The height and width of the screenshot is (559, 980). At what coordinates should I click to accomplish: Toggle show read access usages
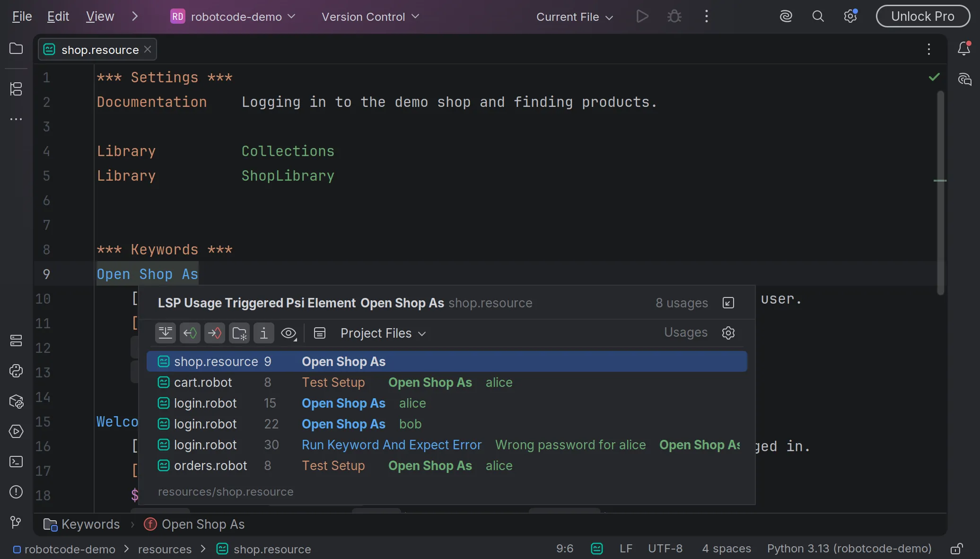click(190, 333)
